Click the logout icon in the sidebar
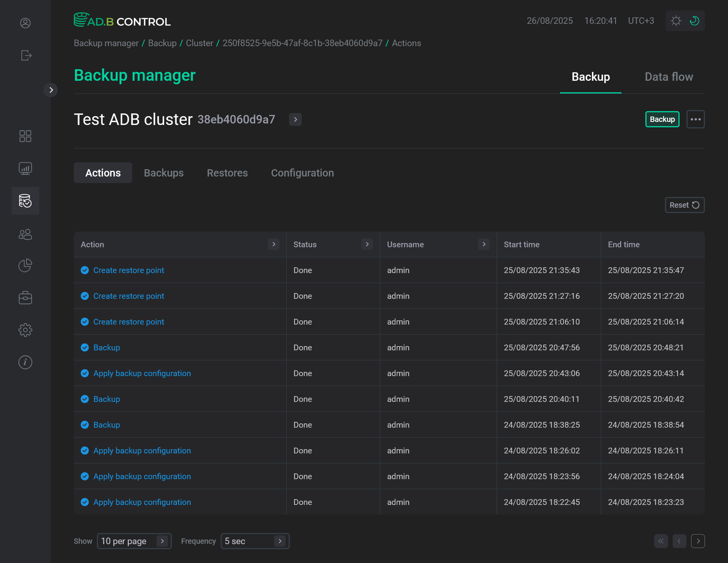The height and width of the screenshot is (563, 728). (x=25, y=55)
